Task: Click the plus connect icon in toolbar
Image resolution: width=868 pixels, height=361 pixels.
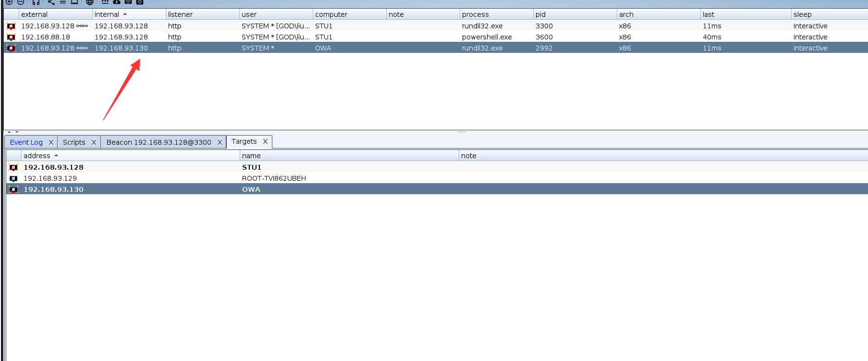Action: 9,2
